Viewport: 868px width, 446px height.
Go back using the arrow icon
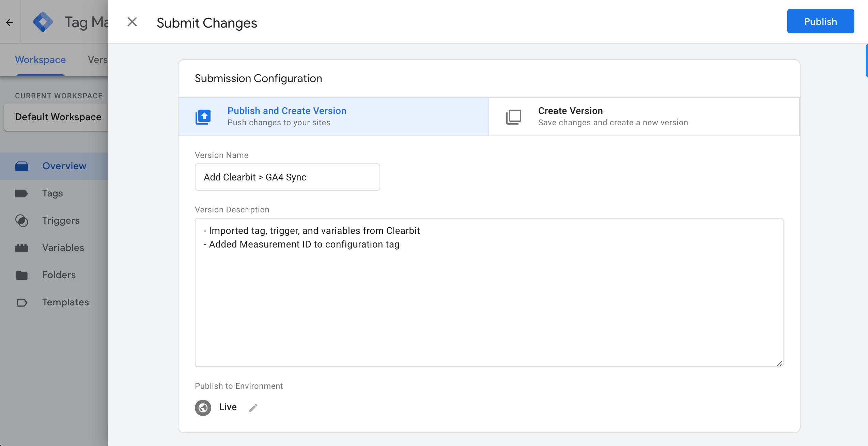coord(10,22)
